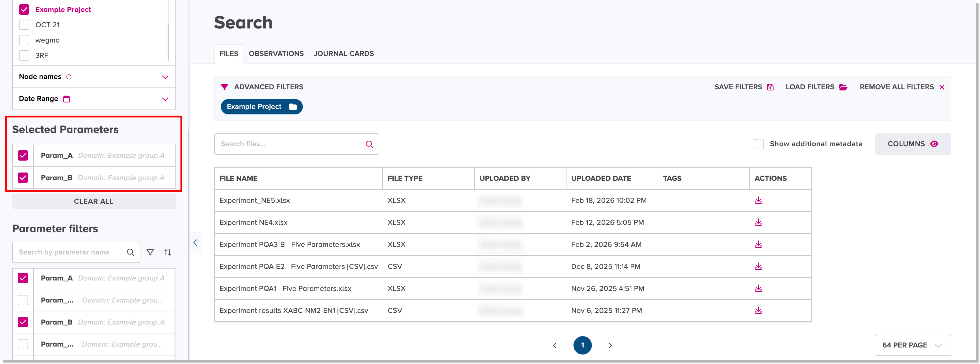Collapse the left filter sidebar
The height and width of the screenshot is (364, 980).
[x=195, y=243]
